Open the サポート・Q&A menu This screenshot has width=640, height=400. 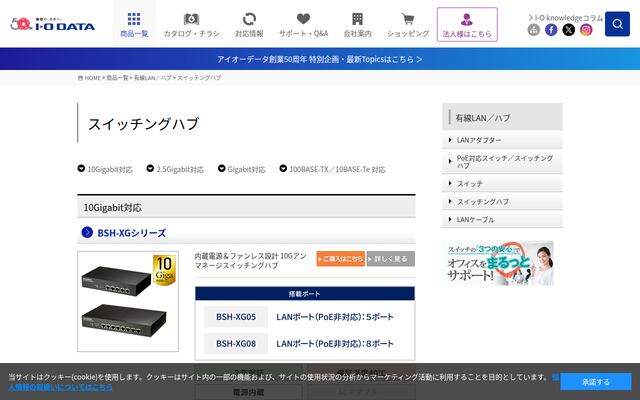click(303, 24)
